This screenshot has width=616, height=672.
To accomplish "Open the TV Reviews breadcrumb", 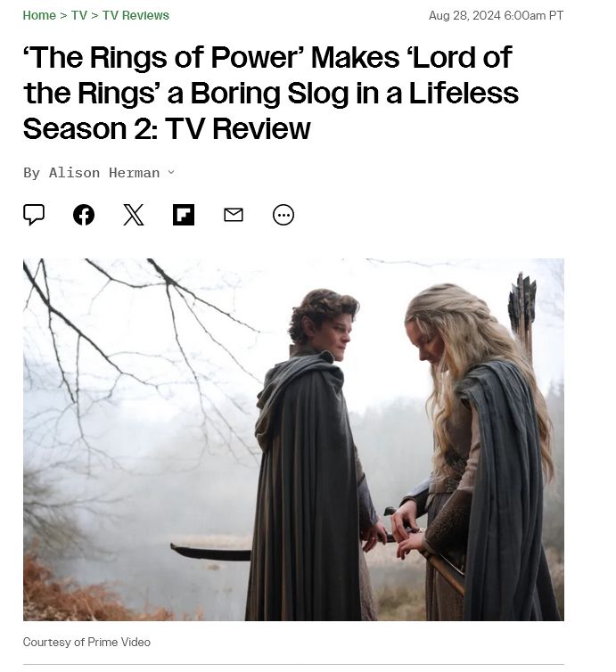I will click(x=136, y=15).
